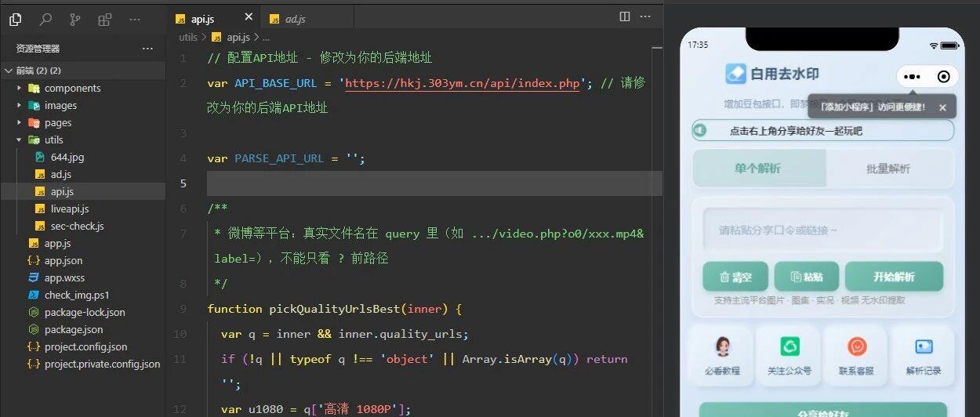Click the 644.jpg image file icon

[x=40, y=157]
